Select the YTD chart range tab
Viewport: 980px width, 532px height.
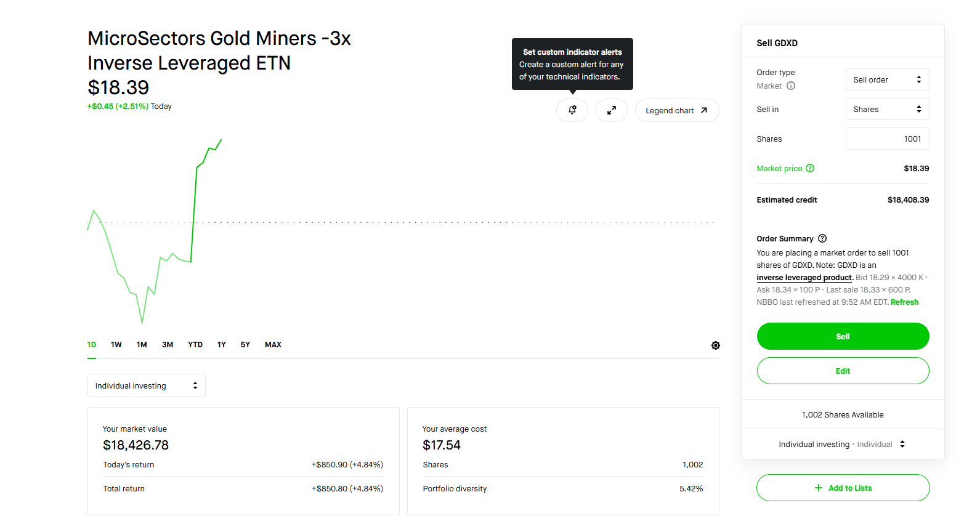[195, 345]
